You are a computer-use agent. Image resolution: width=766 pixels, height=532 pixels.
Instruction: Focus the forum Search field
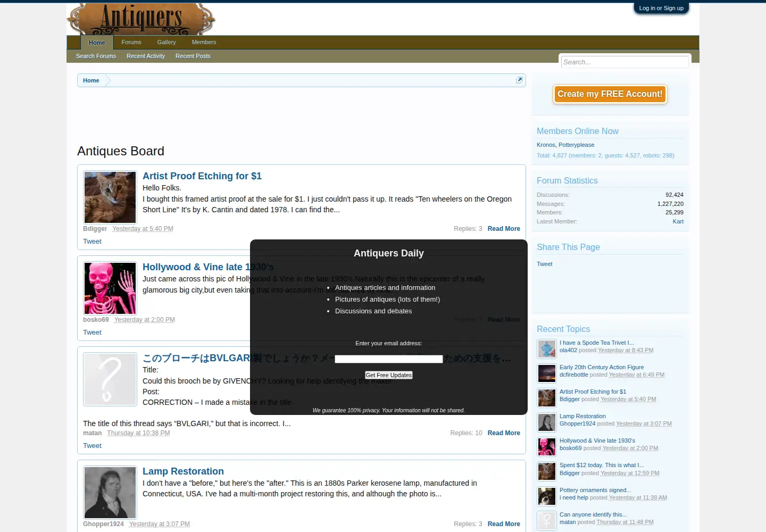pyautogui.click(x=625, y=62)
